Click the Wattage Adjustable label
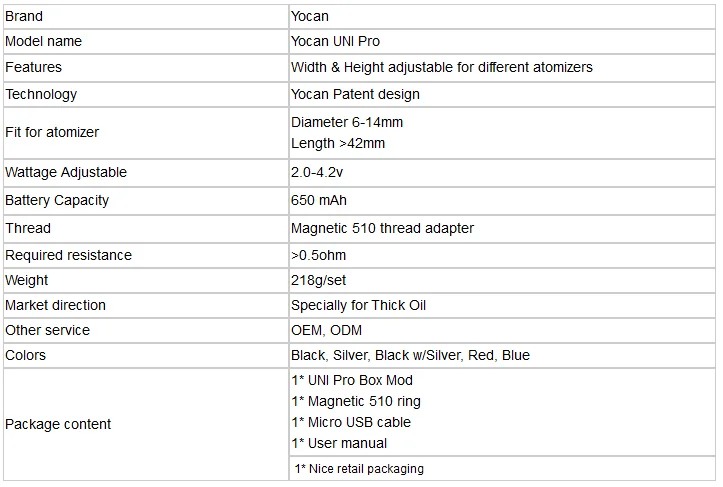The image size is (723, 487). click(x=66, y=172)
